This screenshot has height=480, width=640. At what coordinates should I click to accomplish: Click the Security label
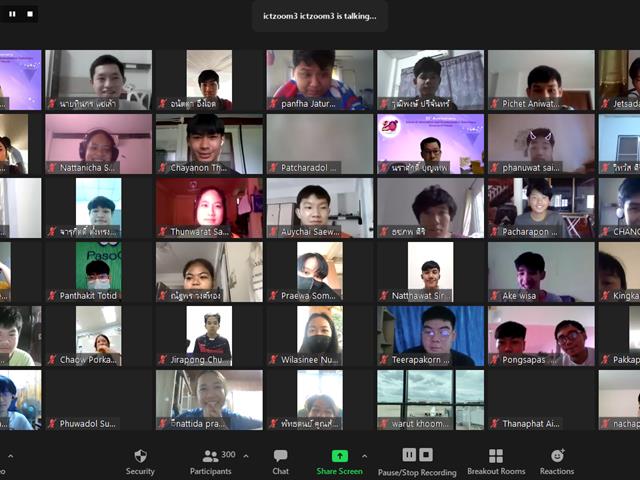(x=140, y=471)
